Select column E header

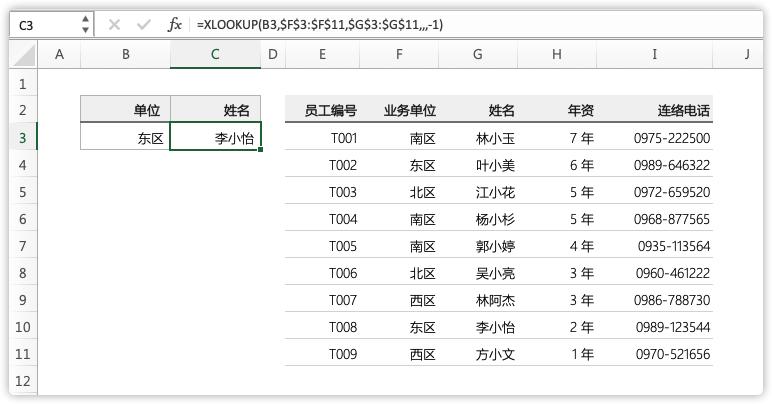322,55
